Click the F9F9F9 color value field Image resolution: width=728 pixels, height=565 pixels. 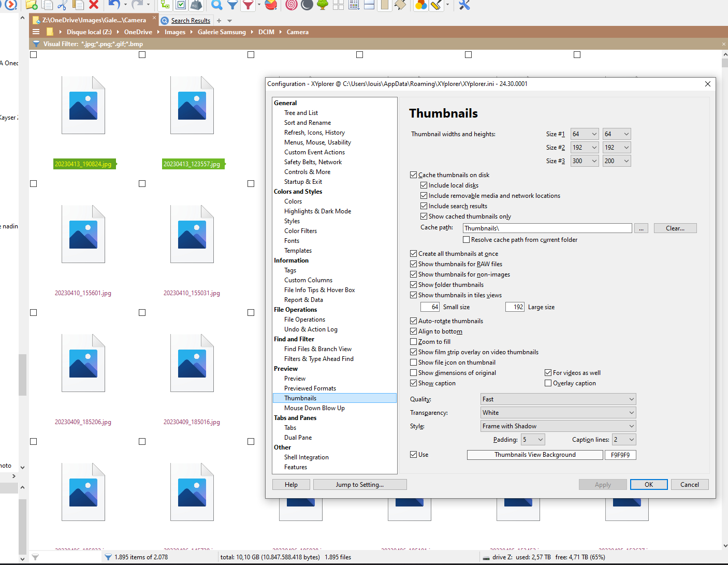620,455
